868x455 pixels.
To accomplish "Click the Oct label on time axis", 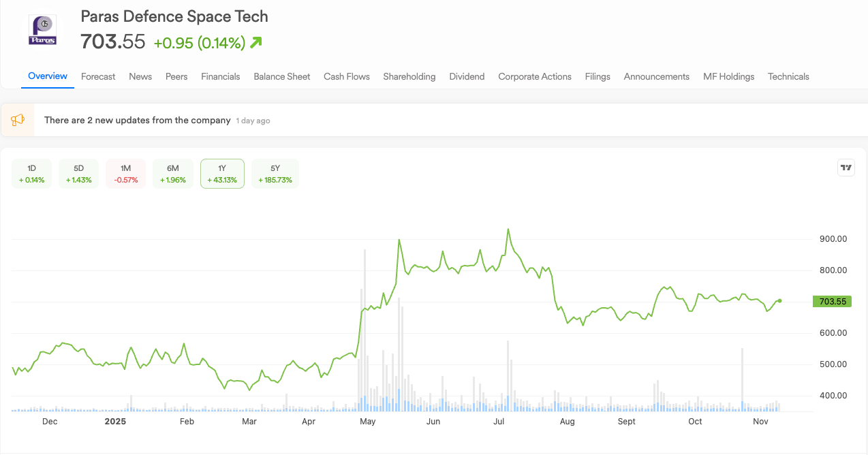I will click(695, 422).
